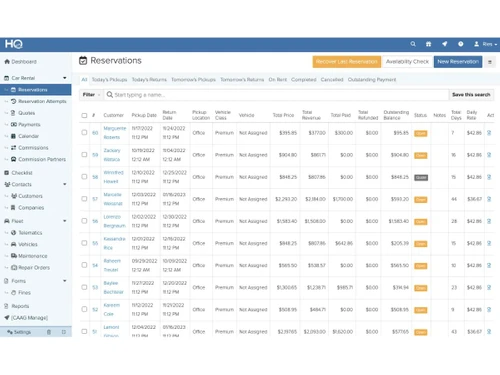
Task: Open the list options menu icon
Action: pos(490,62)
